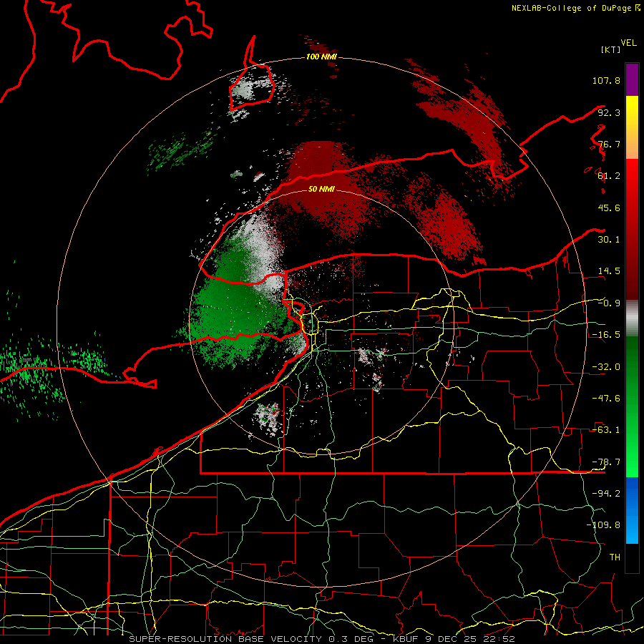Select the 61.2 velocity scale value
The width and height of the screenshot is (644, 644).
pyautogui.click(x=609, y=176)
